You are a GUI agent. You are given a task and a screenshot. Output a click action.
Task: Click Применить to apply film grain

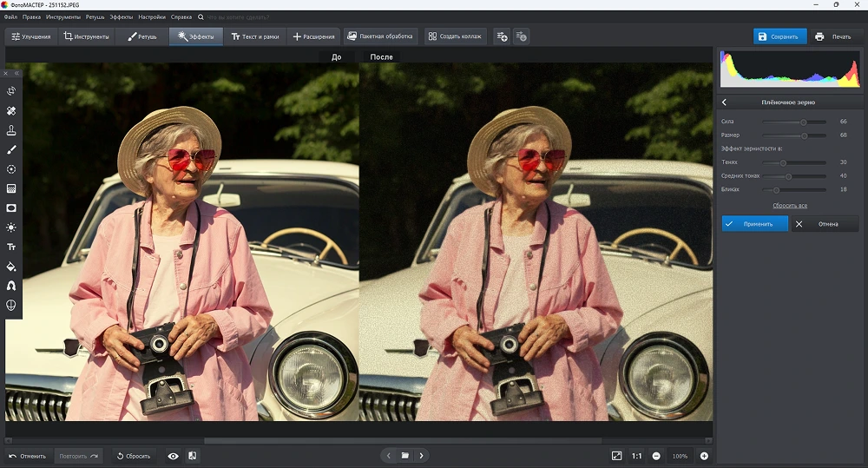(x=754, y=224)
